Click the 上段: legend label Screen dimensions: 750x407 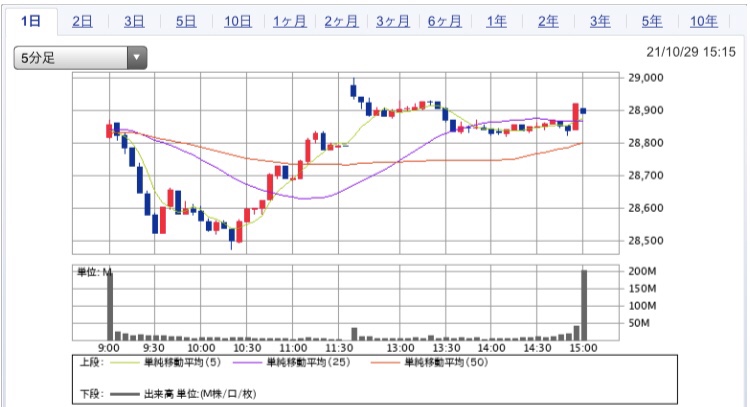pyautogui.click(x=92, y=363)
